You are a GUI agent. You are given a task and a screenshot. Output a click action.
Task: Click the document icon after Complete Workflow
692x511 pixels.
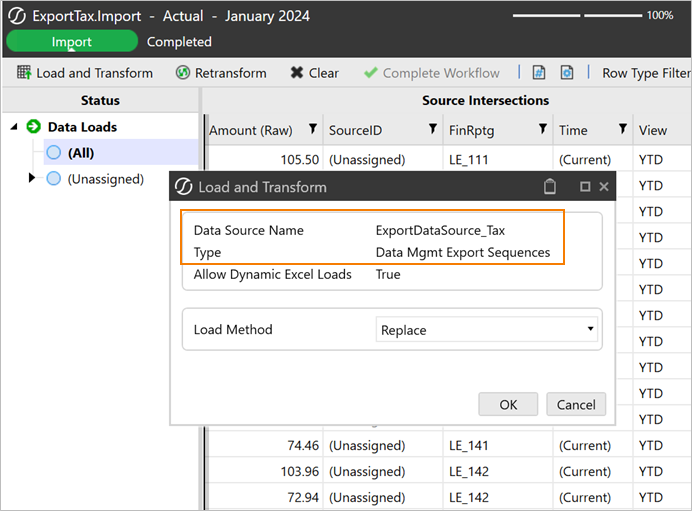[539, 73]
